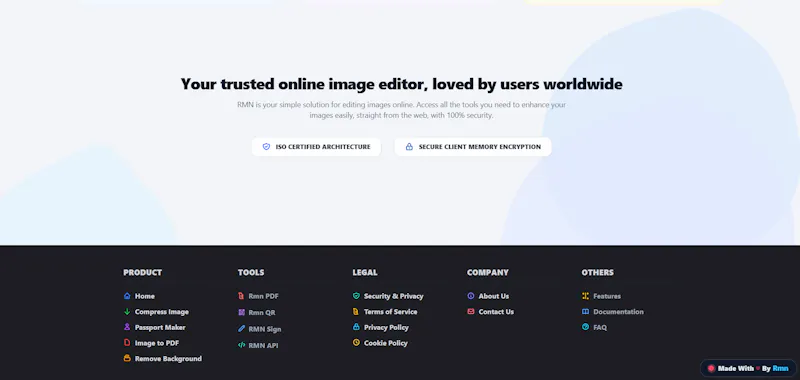This screenshot has width=800, height=380.
Task: Open the Home footer link
Action: tap(144, 296)
